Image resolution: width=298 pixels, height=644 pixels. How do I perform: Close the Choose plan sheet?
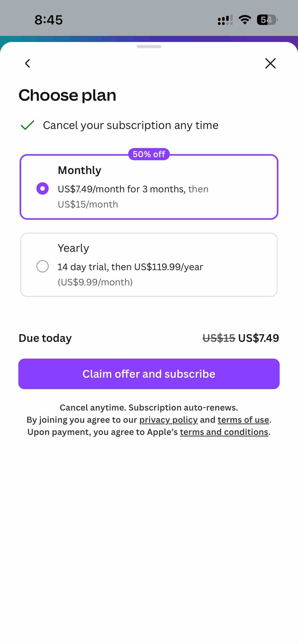pyautogui.click(x=270, y=63)
